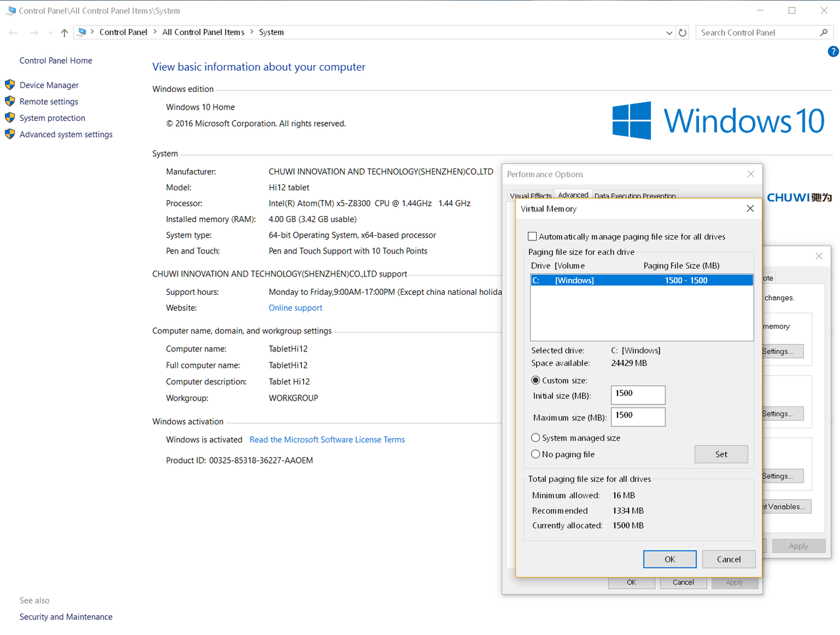Open Remote settings link
The image size is (840, 635).
(x=49, y=102)
